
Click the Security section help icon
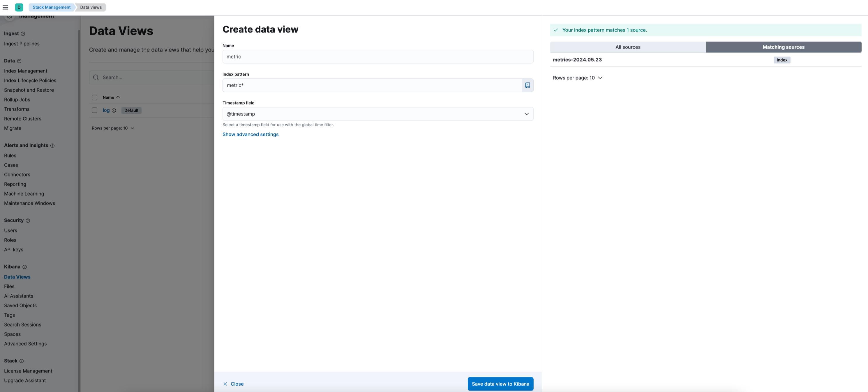point(28,221)
